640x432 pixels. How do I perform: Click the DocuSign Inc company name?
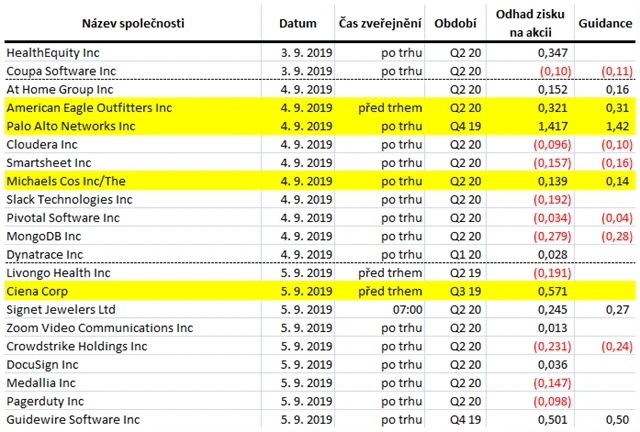pyautogui.click(x=42, y=365)
